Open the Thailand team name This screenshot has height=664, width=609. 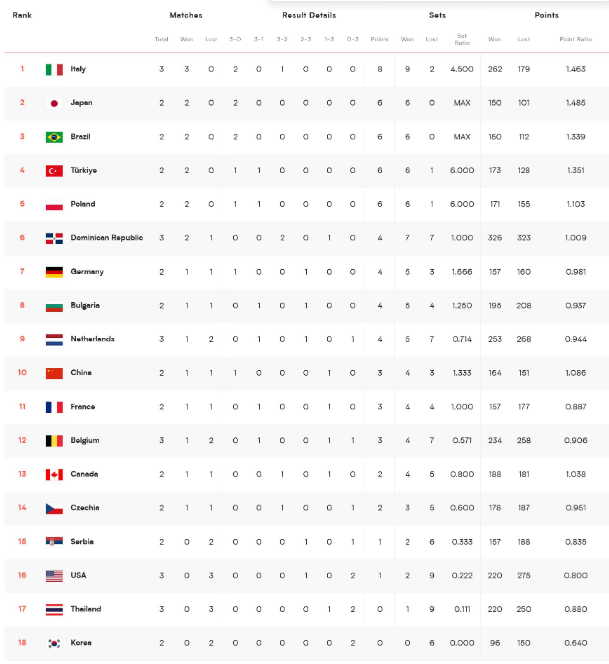click(86, 609)
